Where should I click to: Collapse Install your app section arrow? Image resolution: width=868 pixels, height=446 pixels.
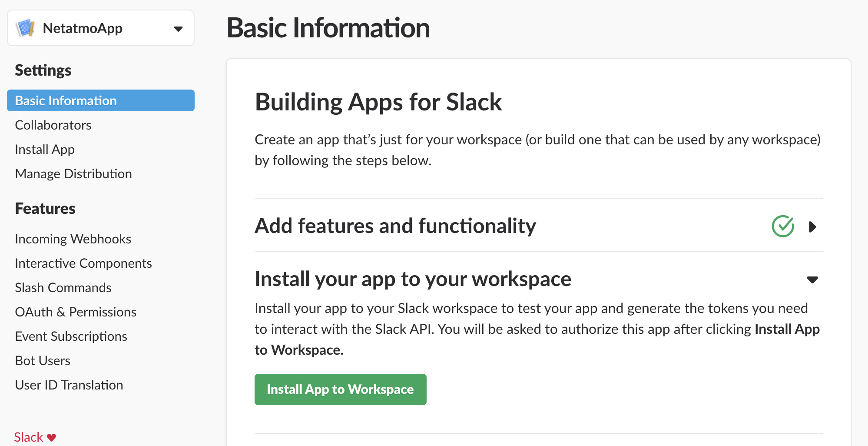[812, 280]
